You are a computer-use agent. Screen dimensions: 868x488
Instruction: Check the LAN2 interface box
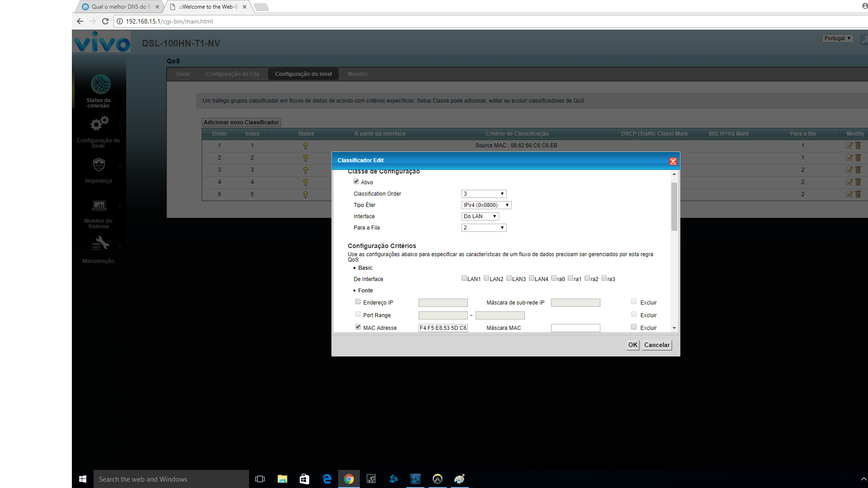pyautogui.click(x=486, y=278)
